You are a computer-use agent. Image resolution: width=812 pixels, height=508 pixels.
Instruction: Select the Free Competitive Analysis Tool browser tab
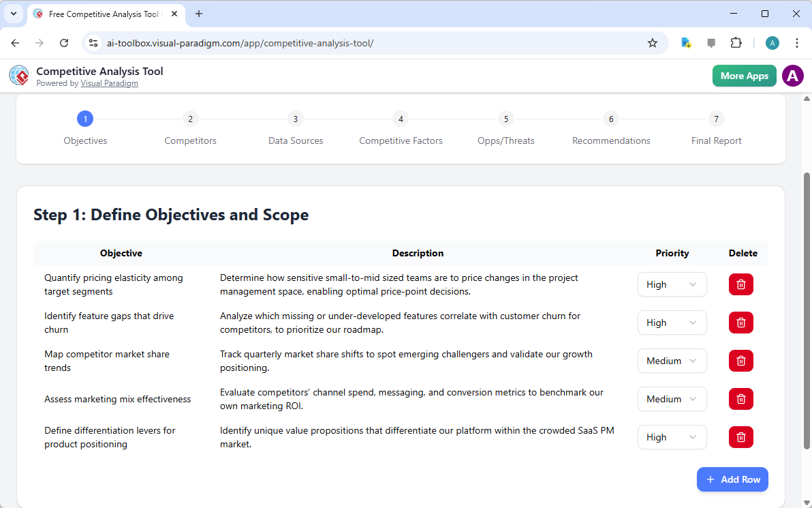[x=102, y=14]
